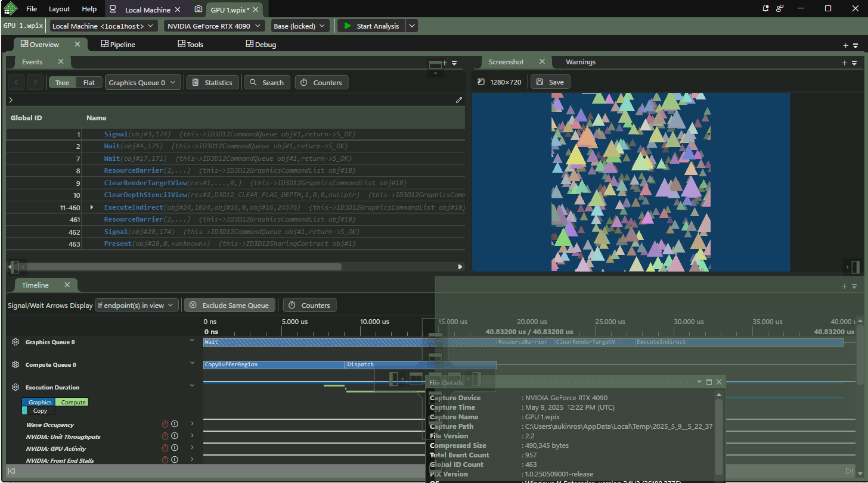This screenshot has width=868, height=483.
Task: Click the pencil edit icon in Events
Action: (458, 100)
